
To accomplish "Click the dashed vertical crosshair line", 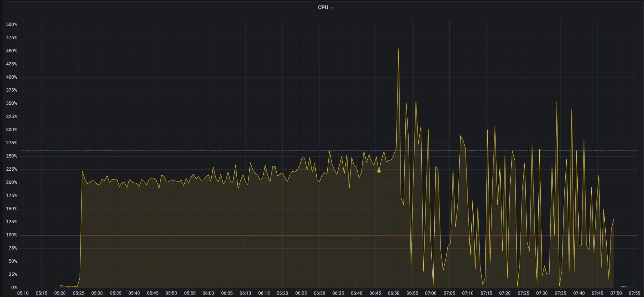I will click(x=380, y=97).
